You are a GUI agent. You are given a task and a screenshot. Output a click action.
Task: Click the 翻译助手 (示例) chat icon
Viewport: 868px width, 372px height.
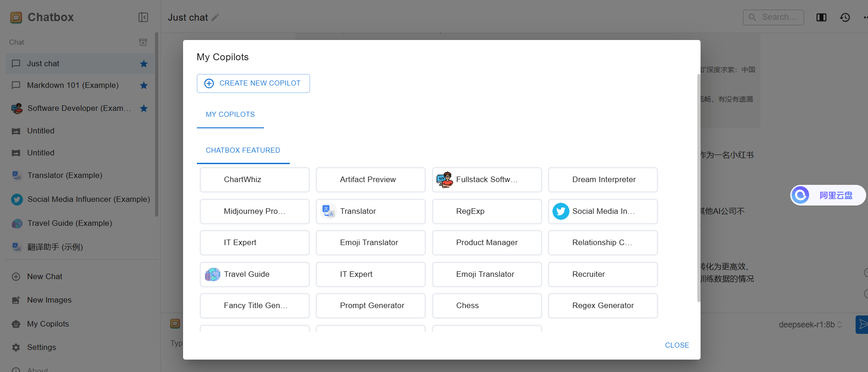(x=17, y=247)
